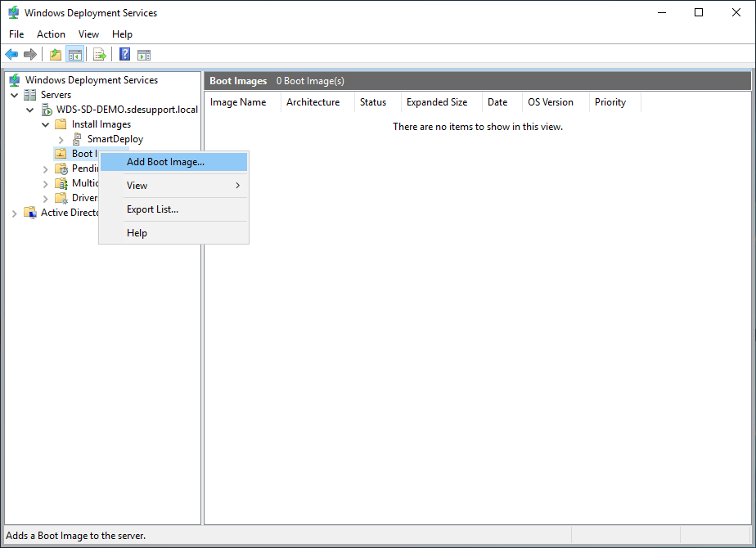Click the Back arrow toolbar icon
756x548 pixels.
click(11, 55)
